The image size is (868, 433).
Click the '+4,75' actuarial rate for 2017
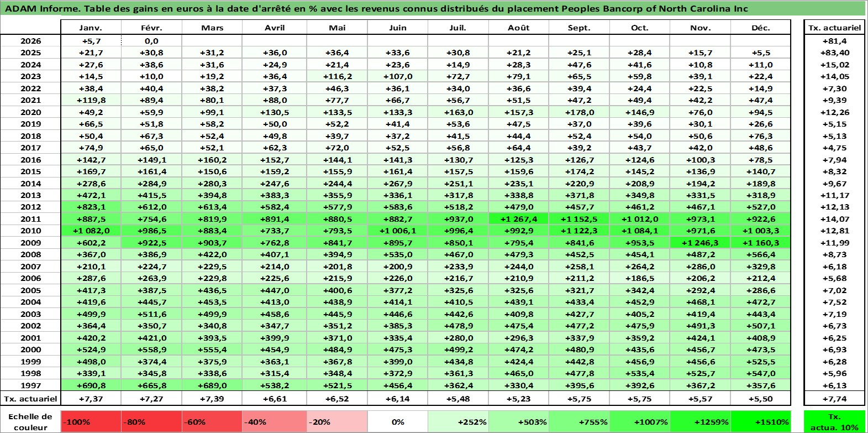click(834, 148)
